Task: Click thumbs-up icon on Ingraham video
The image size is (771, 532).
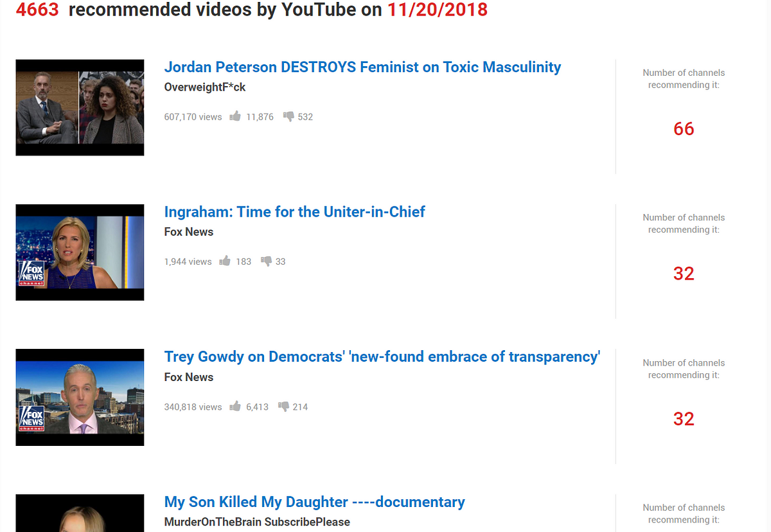Action: point(225,261)
